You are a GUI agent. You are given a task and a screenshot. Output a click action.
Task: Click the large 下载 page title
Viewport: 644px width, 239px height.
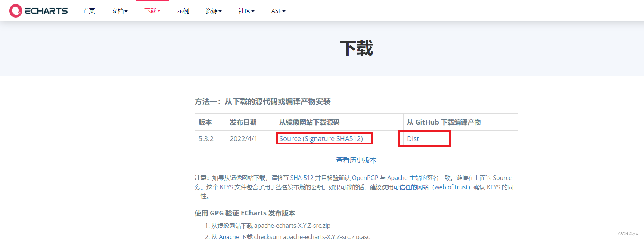pyautogui.click(x=356, y=49)
